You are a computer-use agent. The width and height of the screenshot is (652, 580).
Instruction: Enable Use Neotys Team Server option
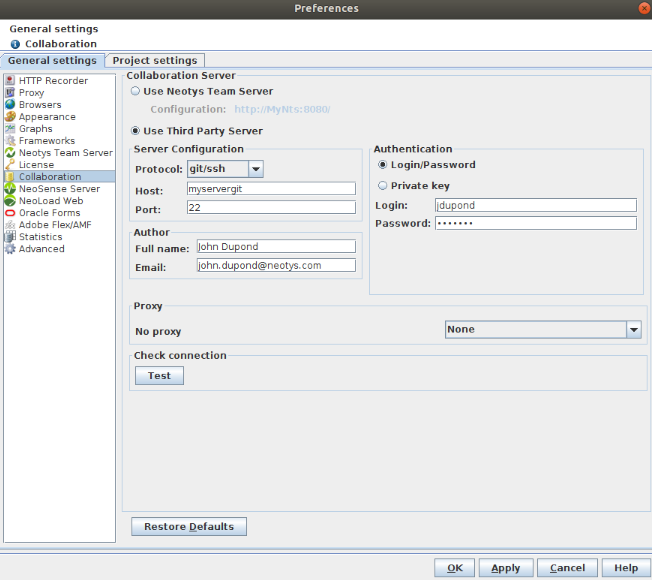tap(137, 92)
